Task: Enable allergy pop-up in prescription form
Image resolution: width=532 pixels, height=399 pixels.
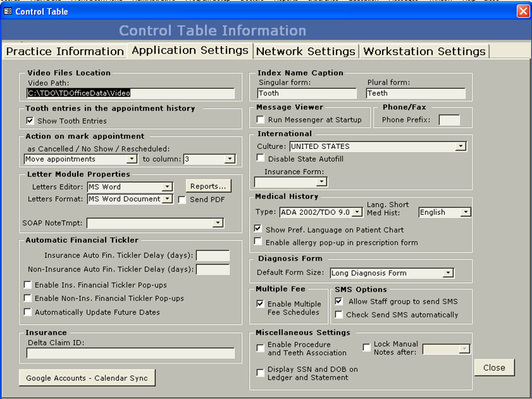Action: [x=259, y=243]
